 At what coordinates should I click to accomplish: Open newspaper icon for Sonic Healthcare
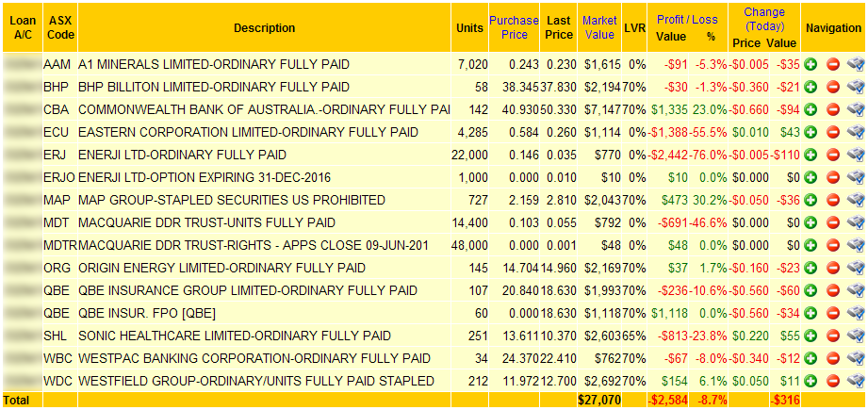click(856, 336)
